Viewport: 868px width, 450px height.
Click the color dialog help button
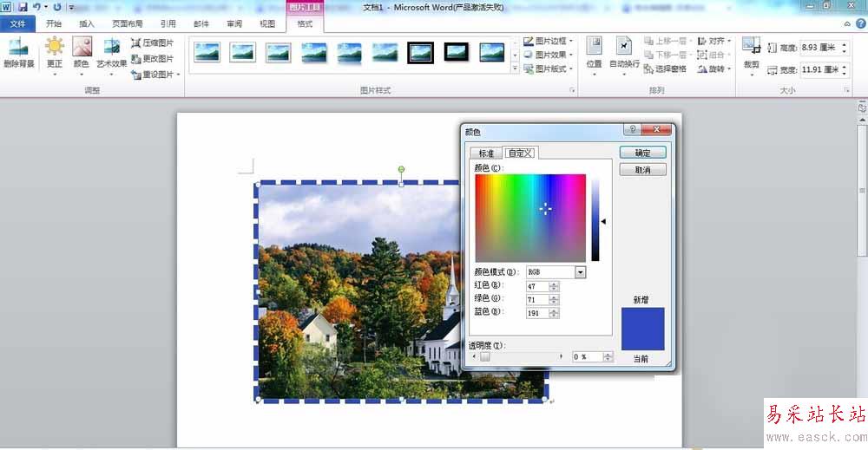pyautogui.click(x=633, y=129)
